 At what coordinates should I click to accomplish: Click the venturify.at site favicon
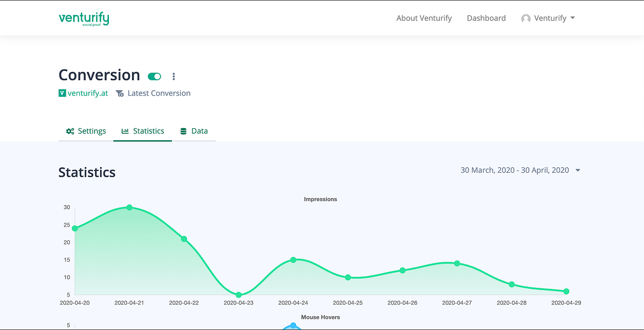point(62,94)
